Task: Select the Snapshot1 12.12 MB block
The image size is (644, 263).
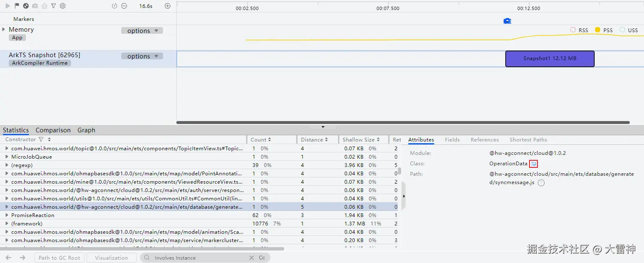Action: coord(550,58)
